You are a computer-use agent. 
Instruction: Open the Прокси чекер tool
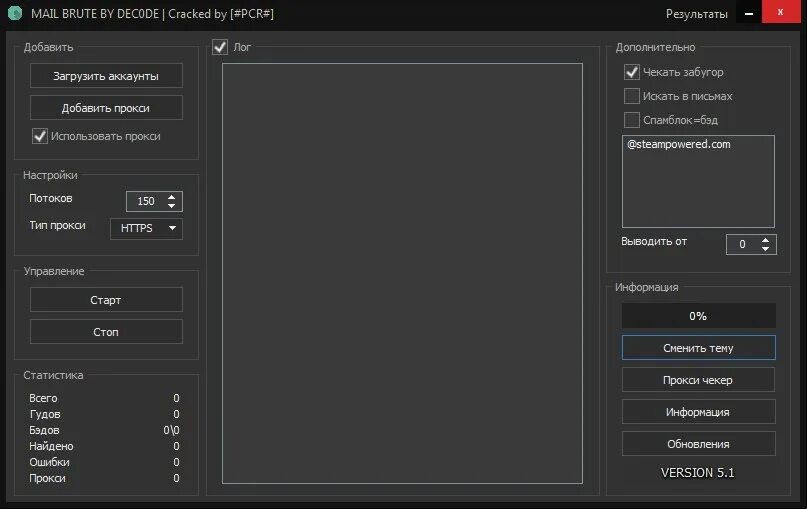pos(698,379)
